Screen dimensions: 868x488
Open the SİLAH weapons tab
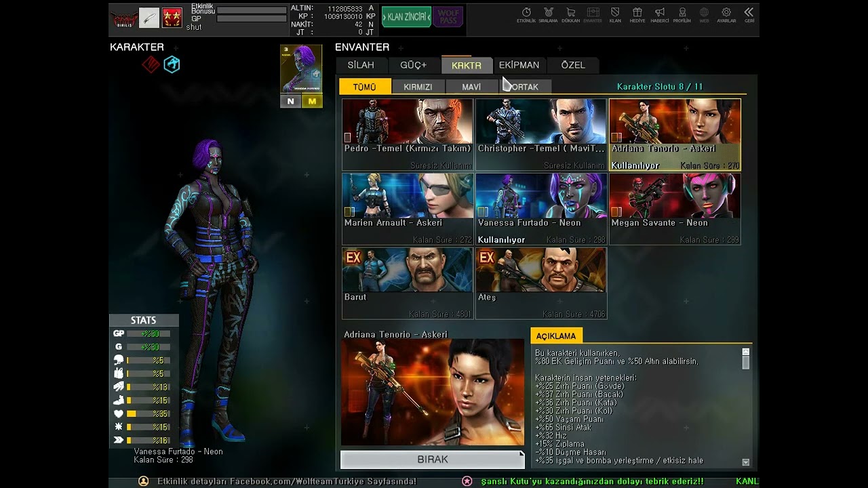coord(361,65)
